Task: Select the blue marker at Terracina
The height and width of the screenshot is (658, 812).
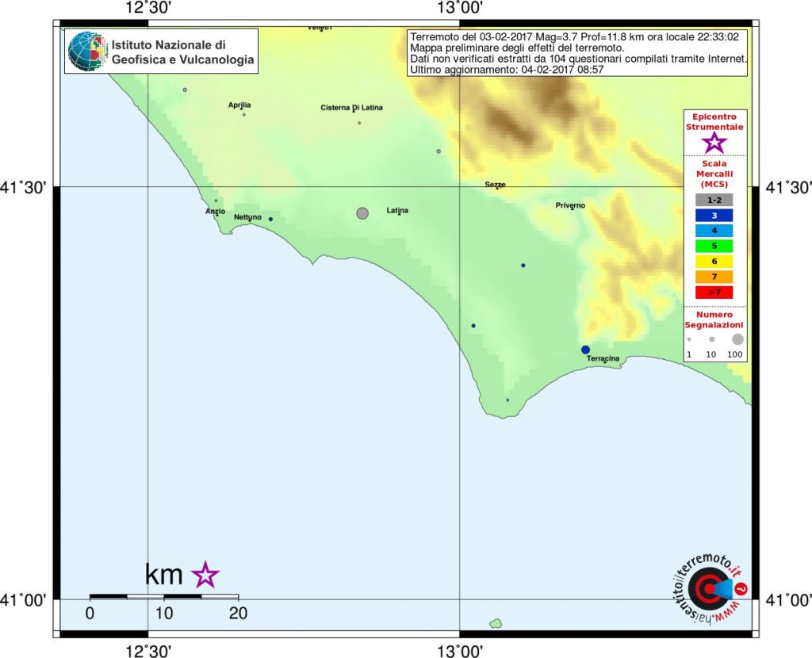Action: (x=585, y=350)
